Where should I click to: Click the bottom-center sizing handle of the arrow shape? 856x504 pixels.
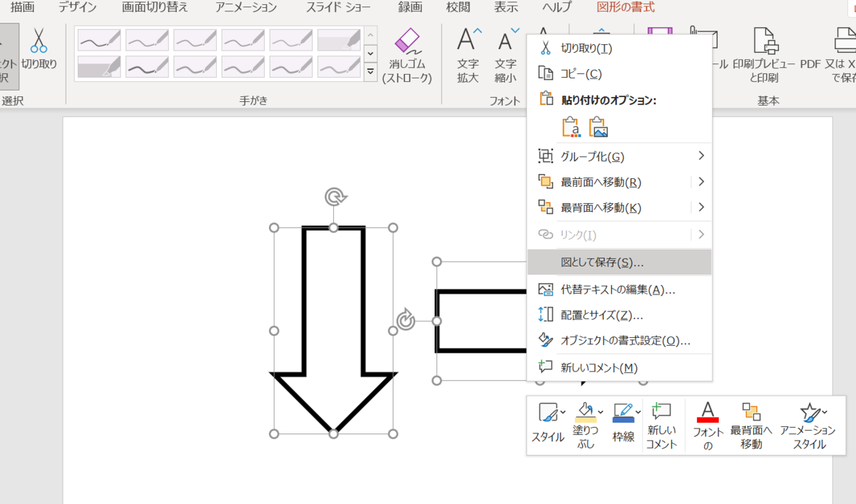(x=333, y=433)
